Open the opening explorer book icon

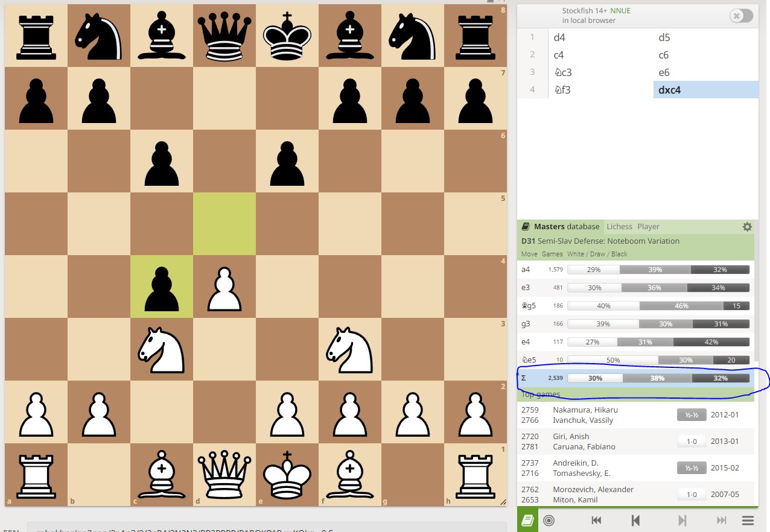coord(526,519)
